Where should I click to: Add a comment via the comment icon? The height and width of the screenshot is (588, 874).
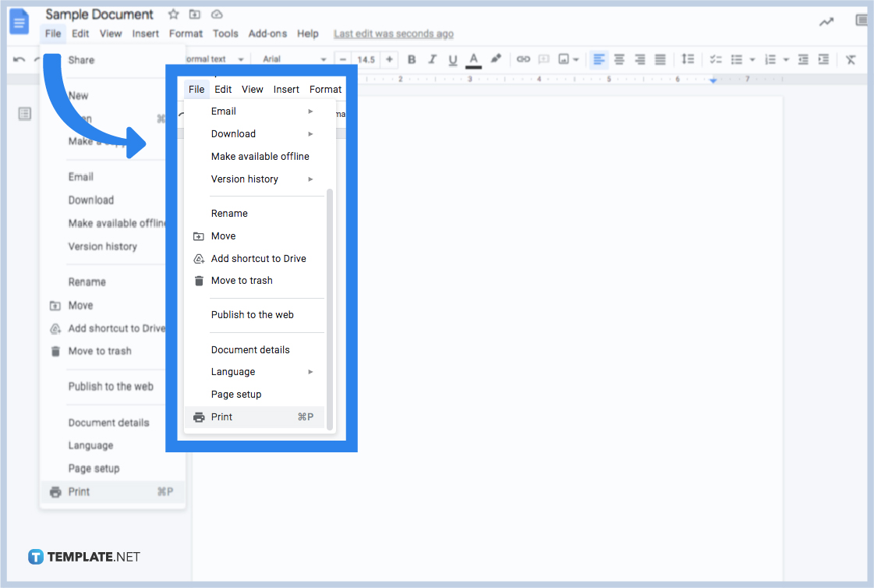point(543,59)
